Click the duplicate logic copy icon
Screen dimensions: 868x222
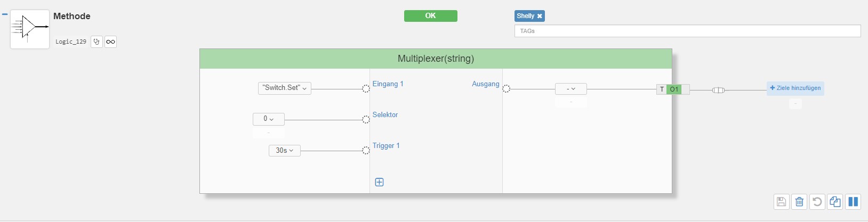(835, 202)
